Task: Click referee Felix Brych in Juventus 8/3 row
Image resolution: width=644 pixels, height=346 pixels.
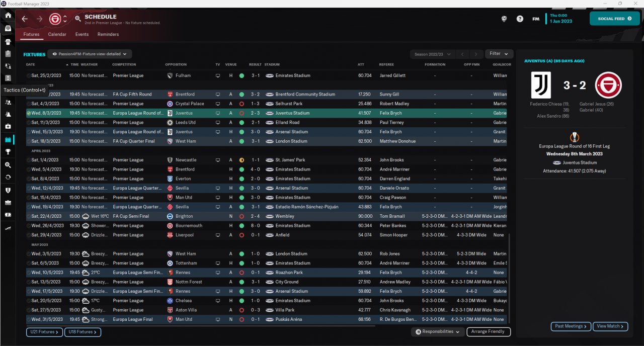Action: [390, 113]
